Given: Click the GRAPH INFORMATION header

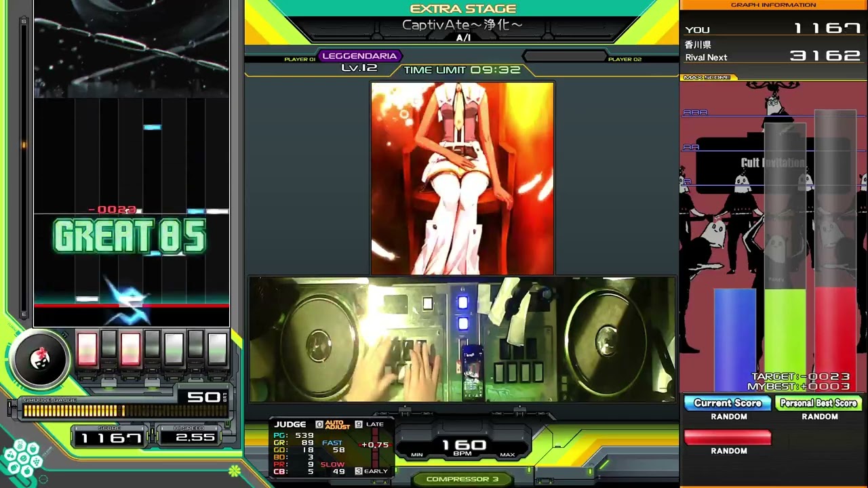Looking at the screenshot, I should tap(773, 5).
